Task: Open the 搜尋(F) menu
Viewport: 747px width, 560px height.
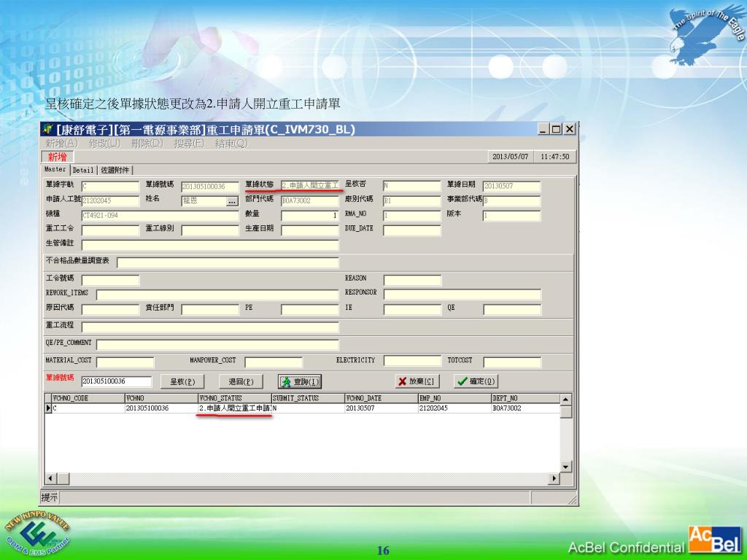Action: pyautogui.click(x=189, y=144)
